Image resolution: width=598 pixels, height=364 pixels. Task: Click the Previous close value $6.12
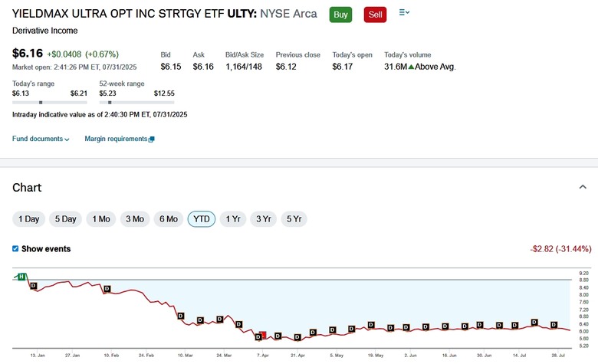(286, 67)
